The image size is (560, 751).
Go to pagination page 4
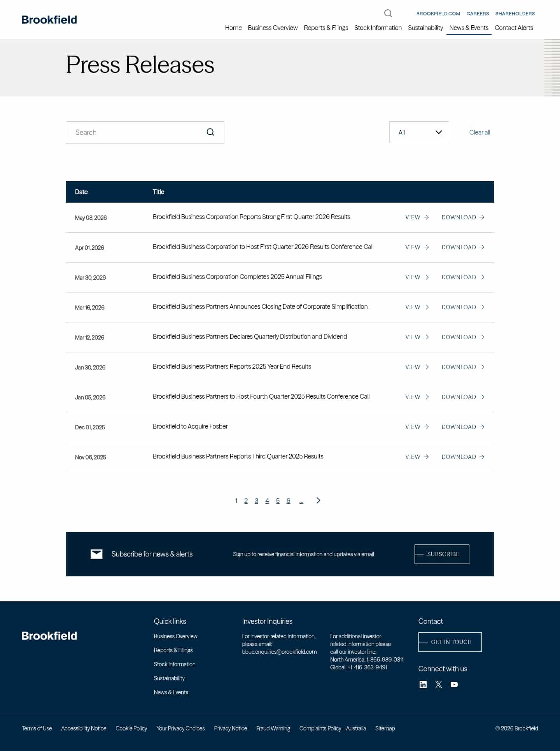click(267, 501)
